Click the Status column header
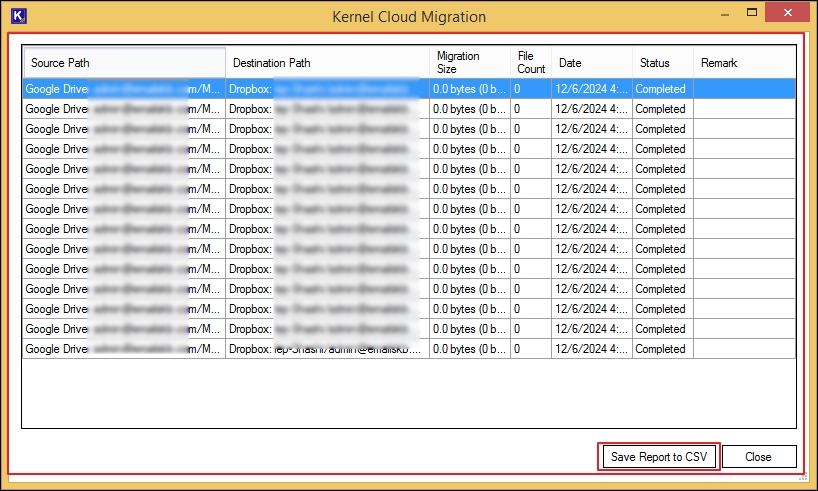Image resolution: width=818 pixels, height=491 pixels. 663,63
